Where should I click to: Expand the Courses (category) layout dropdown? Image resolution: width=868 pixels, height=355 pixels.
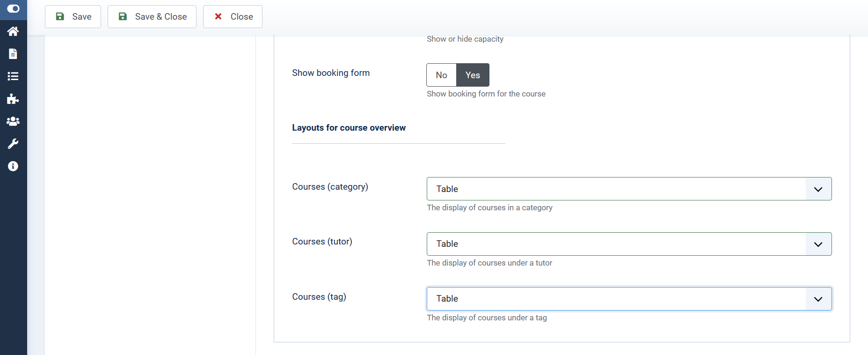[x=629, y=189]
